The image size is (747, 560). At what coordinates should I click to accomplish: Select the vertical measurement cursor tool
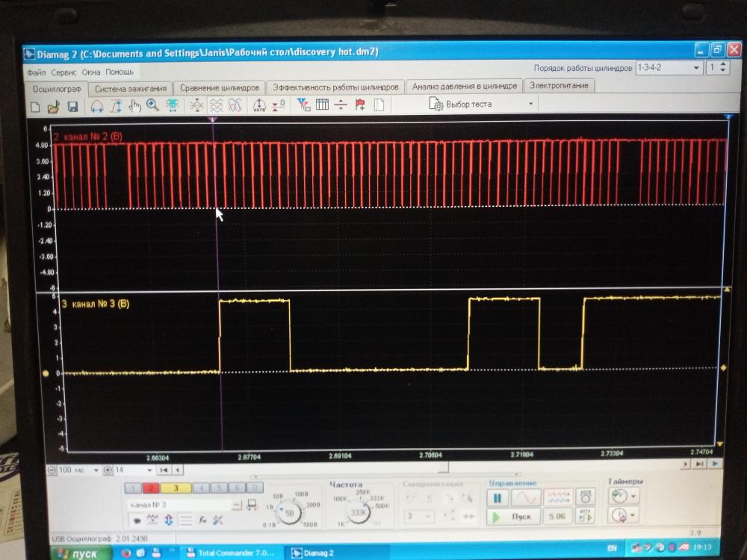[x=116, y=106]
